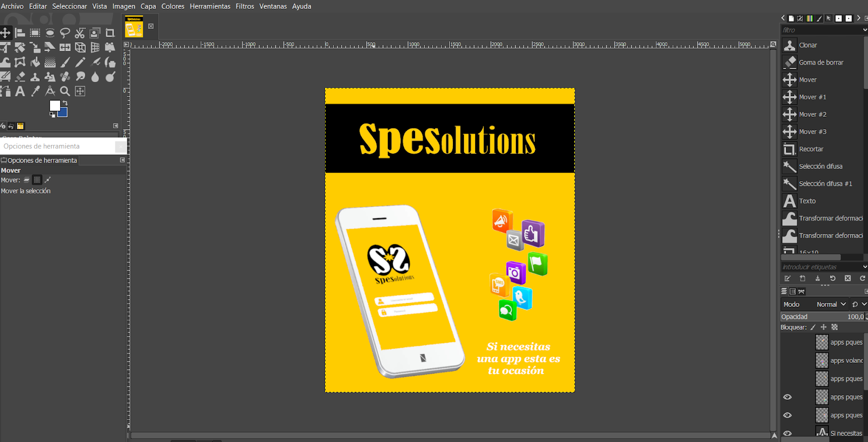Select the Heal bandage tool
Viewport: 868px width, 442px height.
65,77
